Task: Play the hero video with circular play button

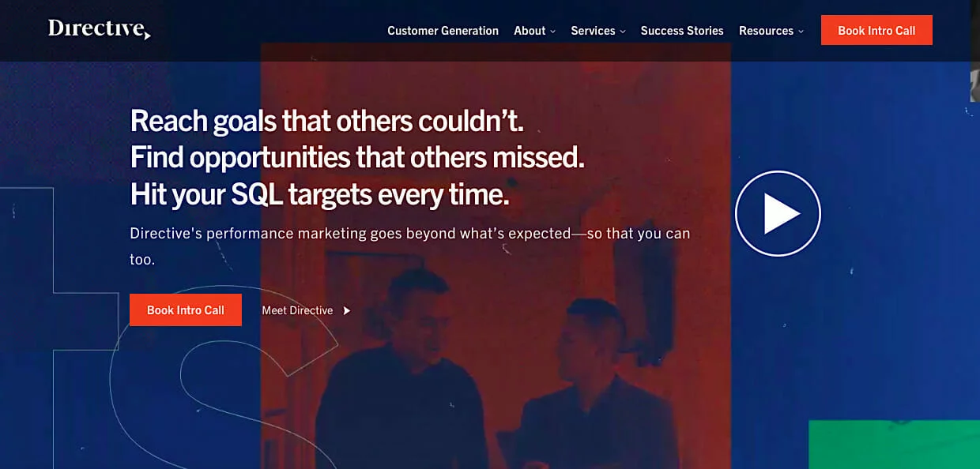Action: tap(778, 213)
